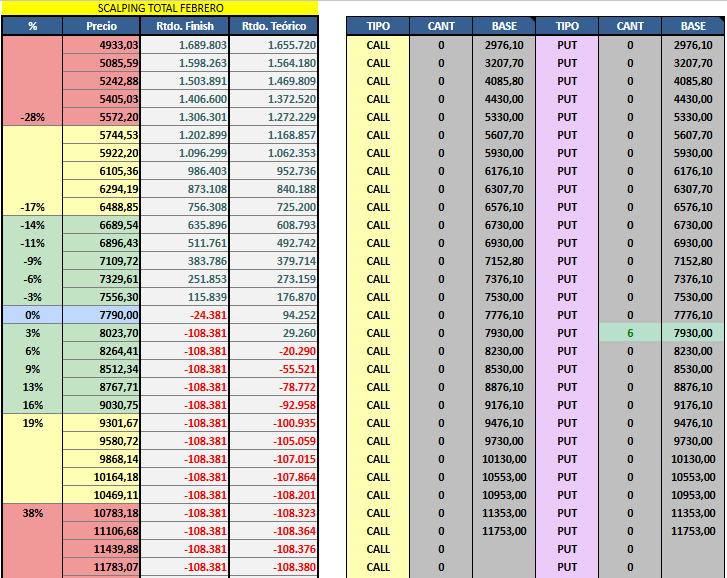Select Rtdo. Teórico value -107.864
This screenshot has height=578, width=727.
(274, 477)
